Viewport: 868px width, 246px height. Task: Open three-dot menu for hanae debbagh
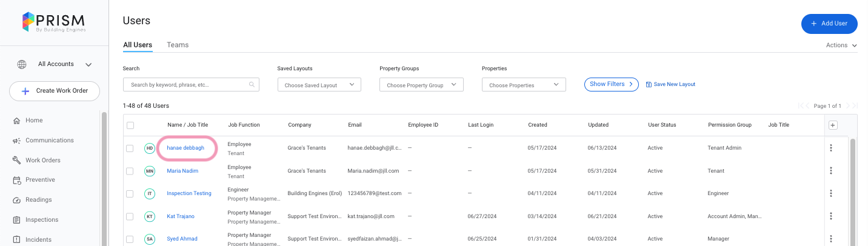(x=830, y=148)
